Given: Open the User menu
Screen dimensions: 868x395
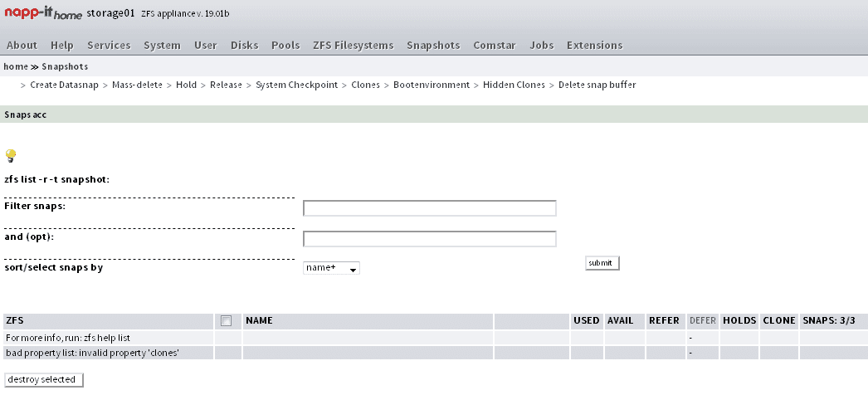Looking at the screenshot, I should [205, 46].
